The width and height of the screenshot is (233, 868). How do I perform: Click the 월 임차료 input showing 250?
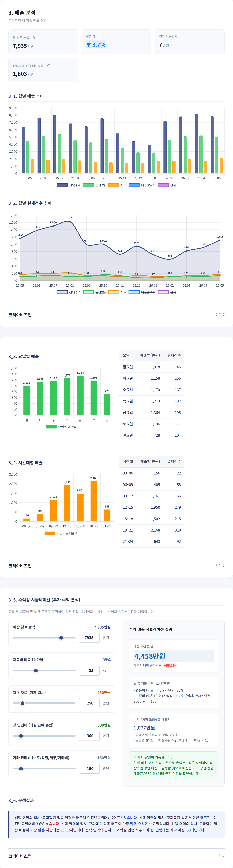coord(89,703)
